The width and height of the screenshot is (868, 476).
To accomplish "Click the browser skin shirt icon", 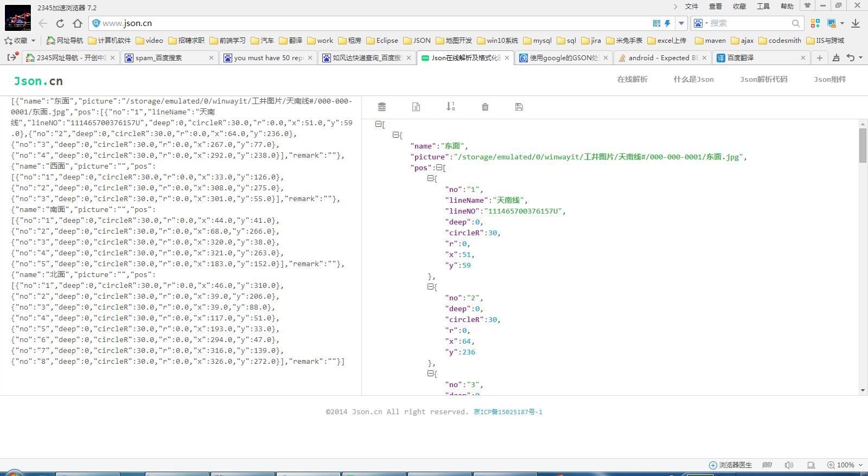I will [808, 6].
